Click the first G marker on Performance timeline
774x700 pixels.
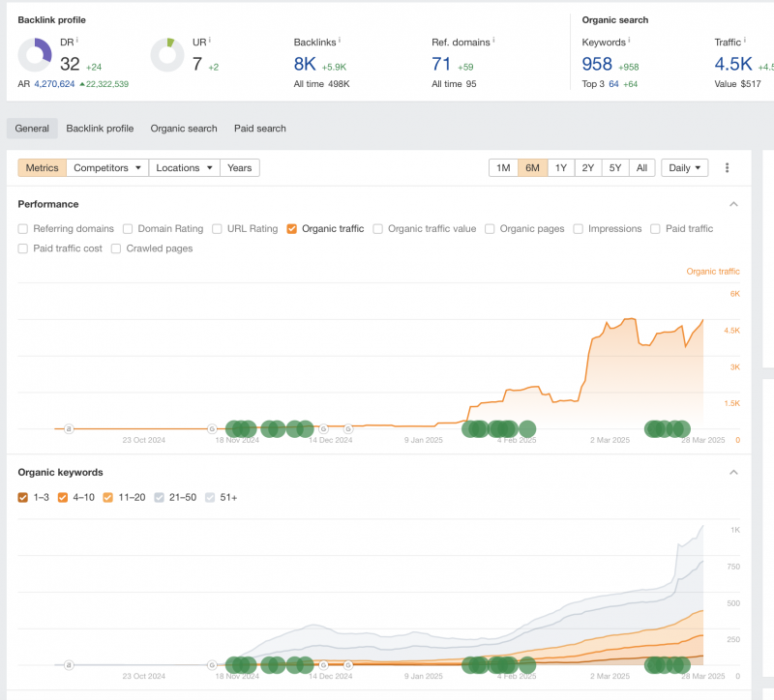[x=212, y=428]
